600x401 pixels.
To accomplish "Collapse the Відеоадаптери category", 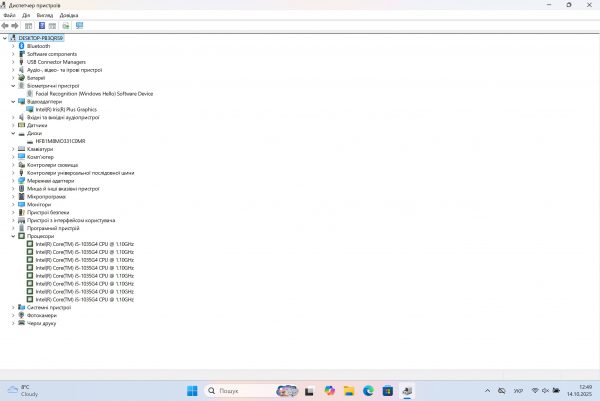I will pyautogui.click(x=13, y=101).
